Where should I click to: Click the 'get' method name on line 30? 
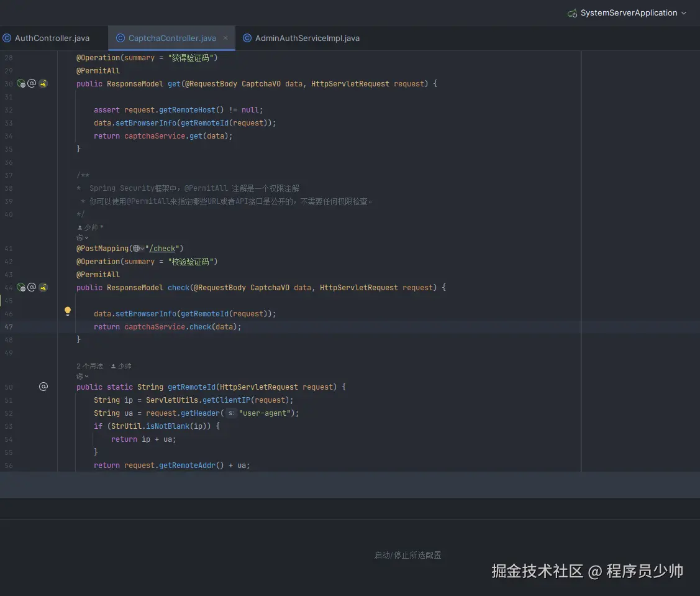[174, 83]
